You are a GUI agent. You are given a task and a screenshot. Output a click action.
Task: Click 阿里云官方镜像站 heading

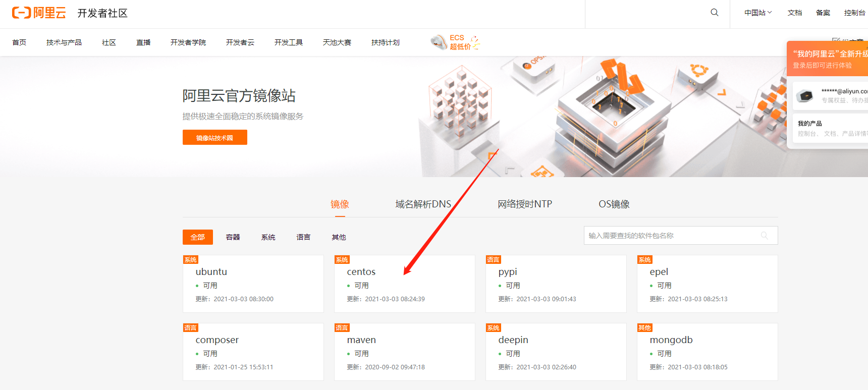pos(239,95)
